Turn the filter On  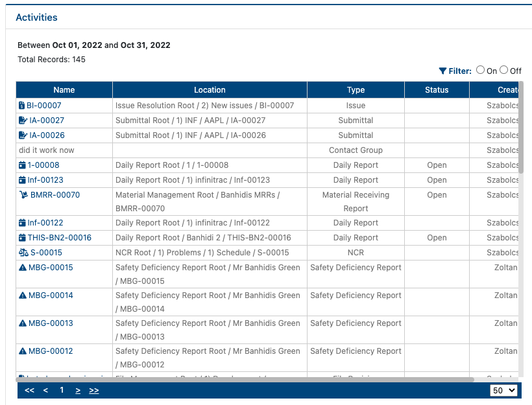[x=480, y=70]
